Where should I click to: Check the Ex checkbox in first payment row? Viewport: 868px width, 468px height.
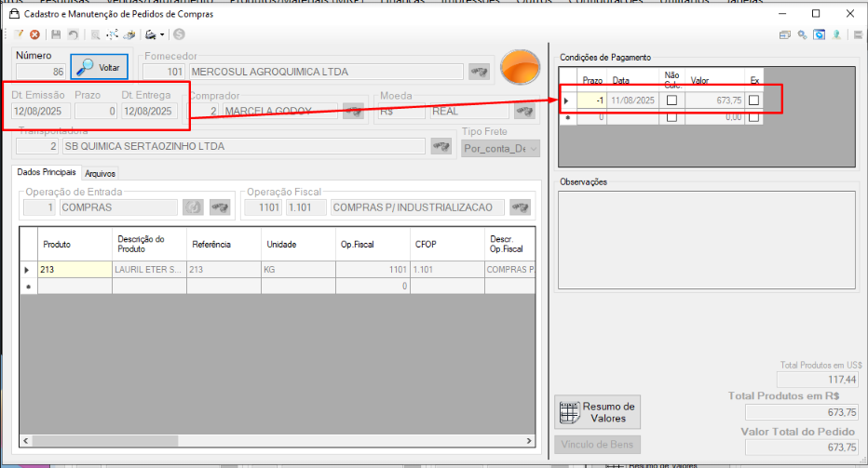click(753, 100)
